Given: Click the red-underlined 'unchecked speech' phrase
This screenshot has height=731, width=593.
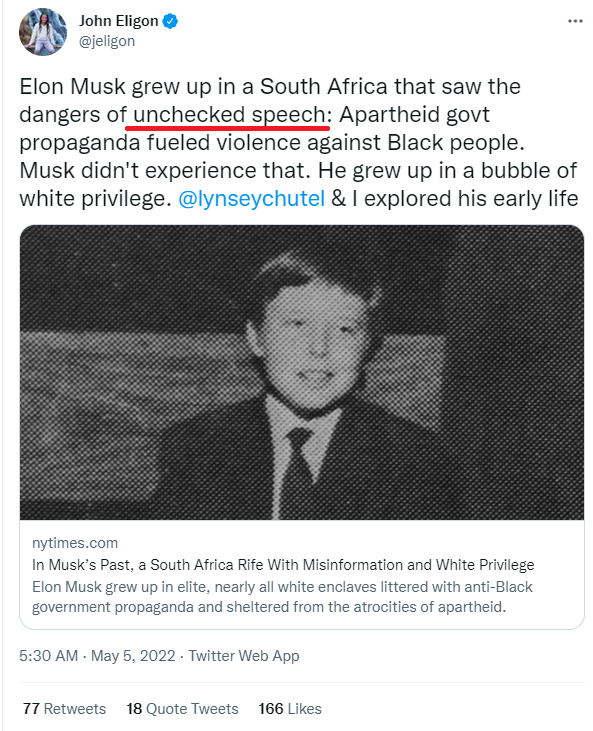Looking at the screenshot, I should (229, 115).
